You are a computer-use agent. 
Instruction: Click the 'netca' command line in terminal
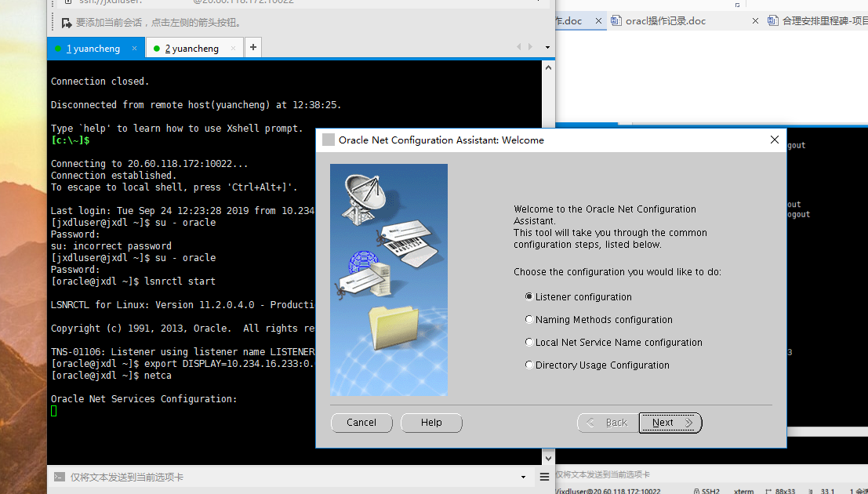(x=111, y=376)
